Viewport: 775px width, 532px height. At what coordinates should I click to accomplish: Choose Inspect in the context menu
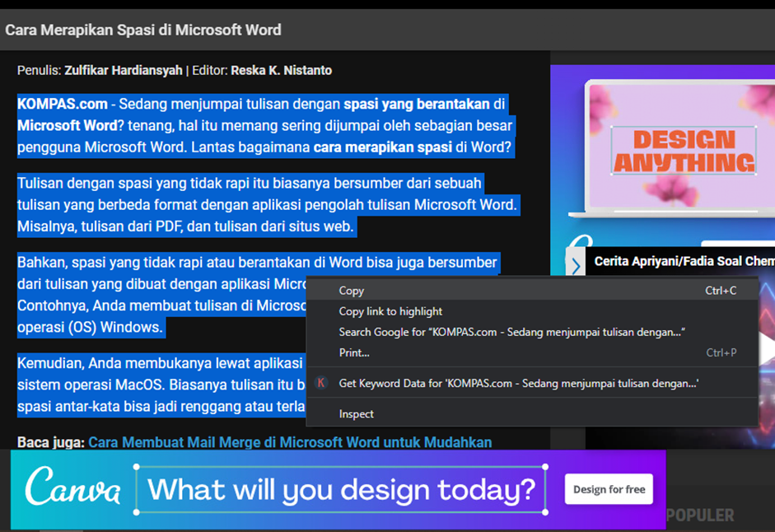532,414
